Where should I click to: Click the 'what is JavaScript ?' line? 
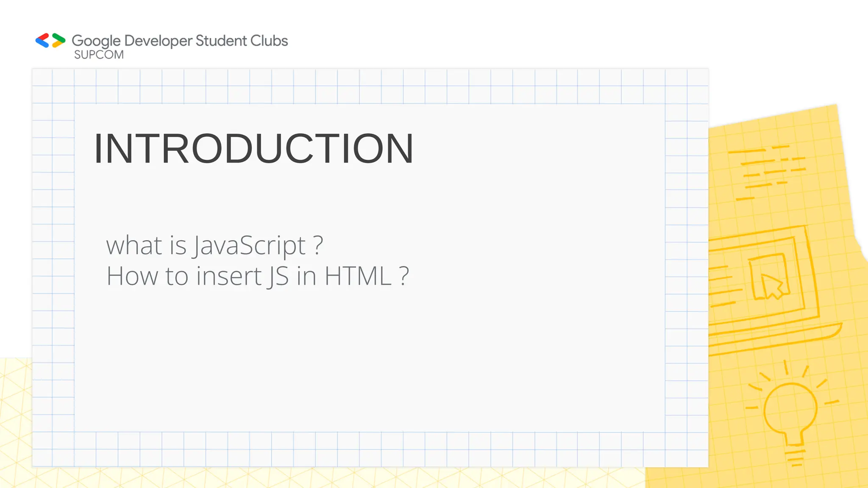[214, 245]
